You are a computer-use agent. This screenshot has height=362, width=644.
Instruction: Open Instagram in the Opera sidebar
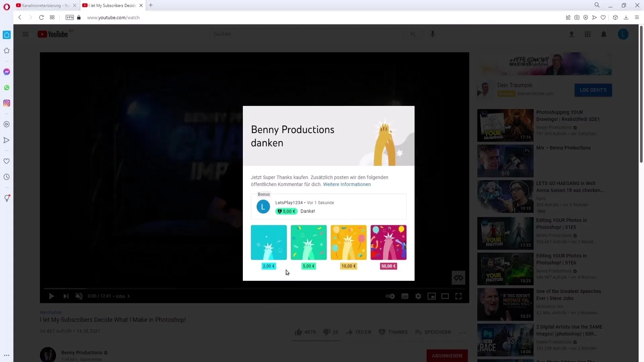(7, 103)
